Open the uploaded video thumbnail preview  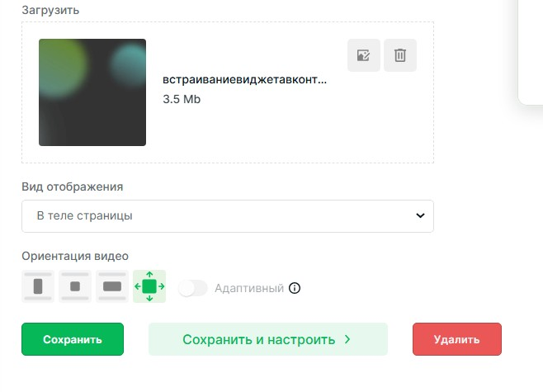pos(92,92)
